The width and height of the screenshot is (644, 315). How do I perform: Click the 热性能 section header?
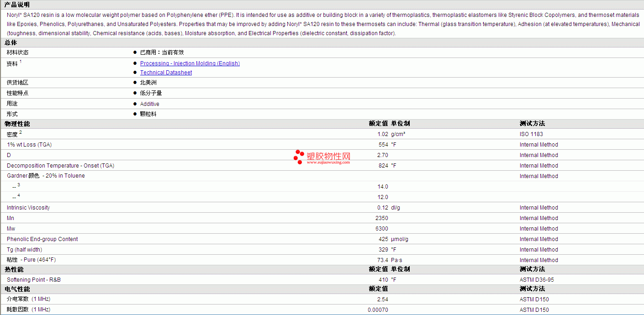(x=14, y=269)
